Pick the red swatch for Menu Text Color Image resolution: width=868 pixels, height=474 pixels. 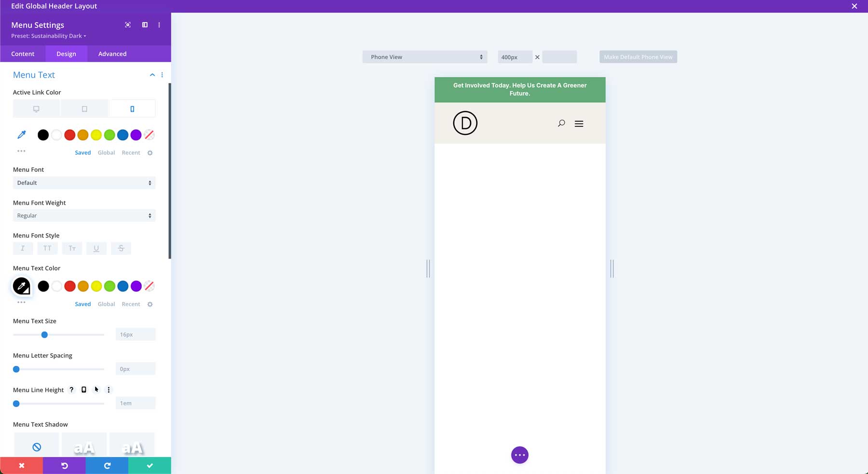tap(69, 286)
